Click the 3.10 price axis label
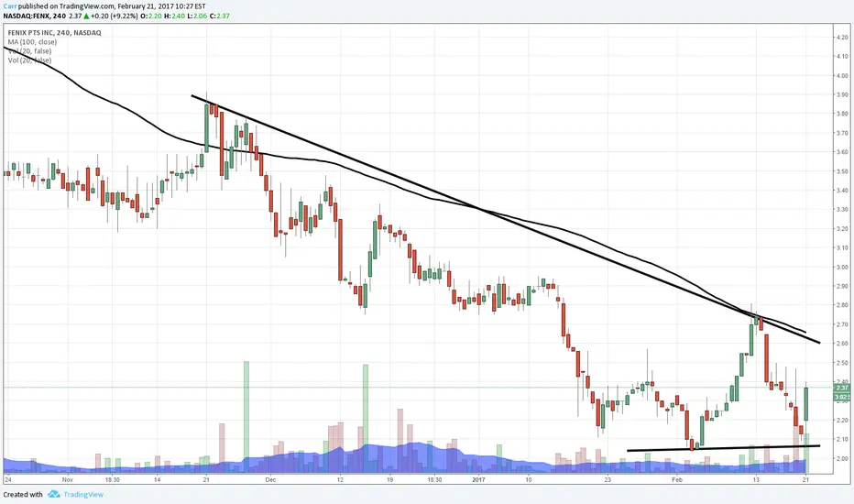The height and width of the screenshot is (504, 854). point(841,247)
